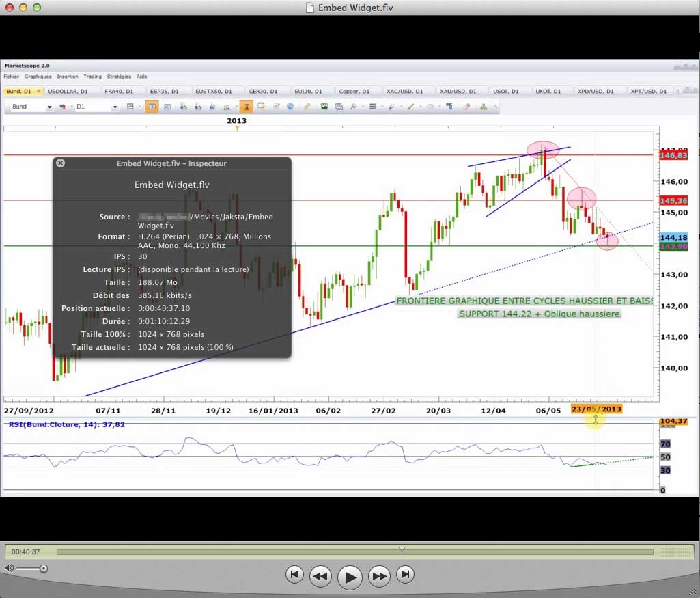Click the speaker volume icon
700x598 pixels.
[x=9, y=568]
